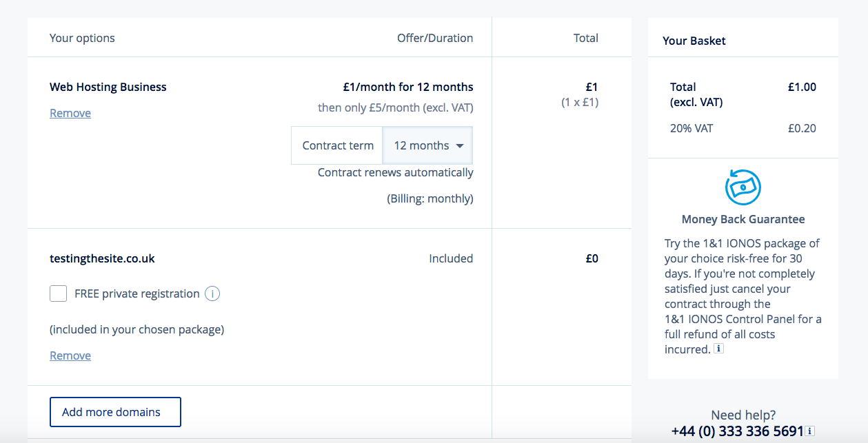The image size is (868, 443).
Task: Click the Web Hosting Business package title
Action: 108,87
